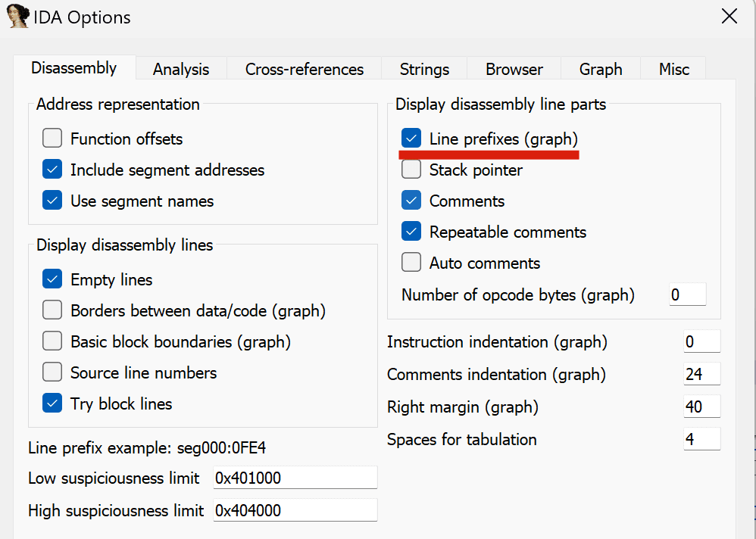Open the Strings tab
Screen dimensions: 756x539
pyautogui.click(x=424, y=69)
